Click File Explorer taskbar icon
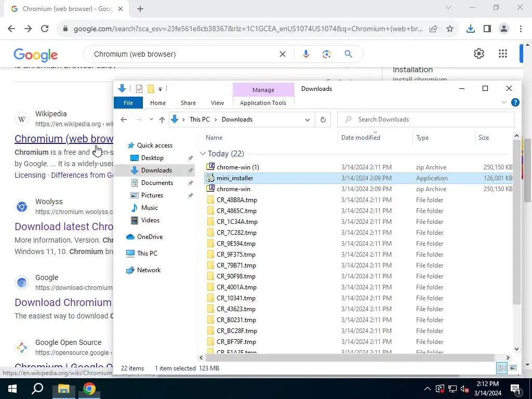 [x=63, y=389]
